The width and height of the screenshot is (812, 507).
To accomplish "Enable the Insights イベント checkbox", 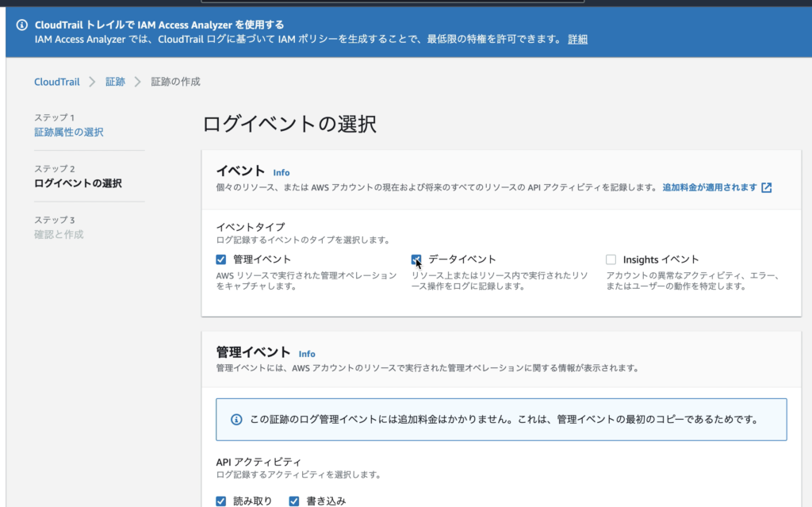I will [x=611, y=259].
